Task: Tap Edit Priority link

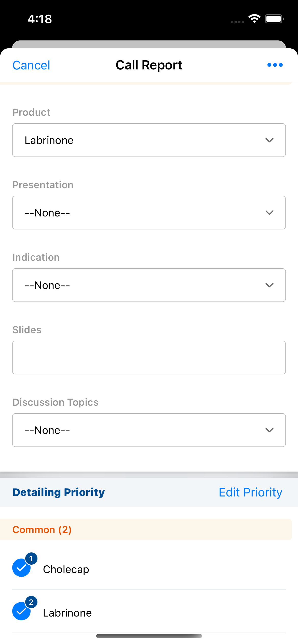Action: 250,492
